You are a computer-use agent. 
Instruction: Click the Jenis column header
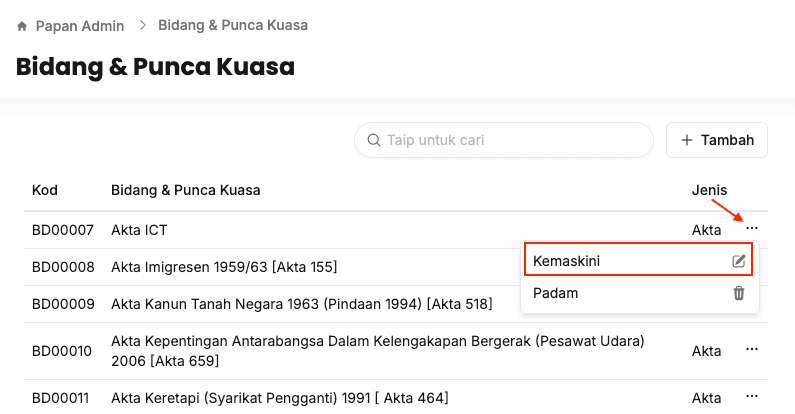[709, 190]
